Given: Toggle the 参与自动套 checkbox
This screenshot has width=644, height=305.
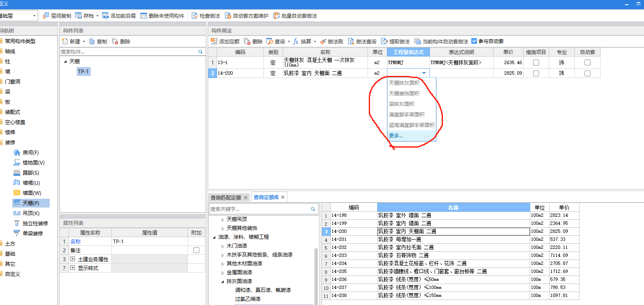Looking at the screenshot, I should point(474,41).
